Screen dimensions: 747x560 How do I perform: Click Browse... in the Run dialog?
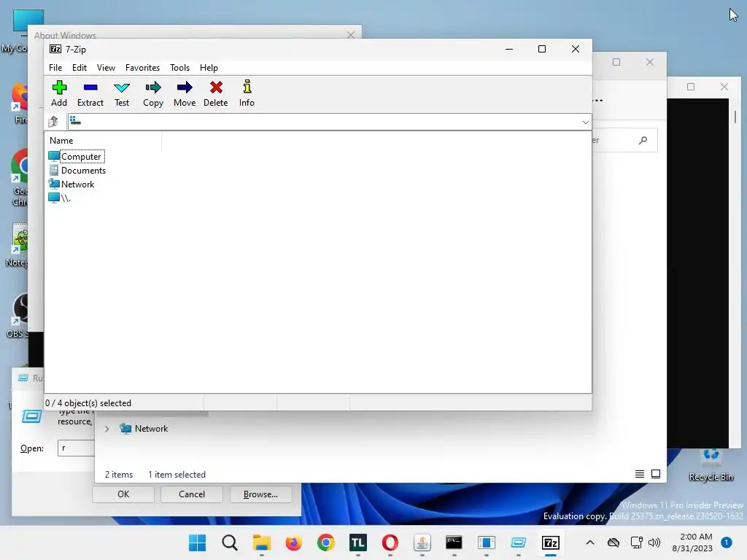(260, 494)
